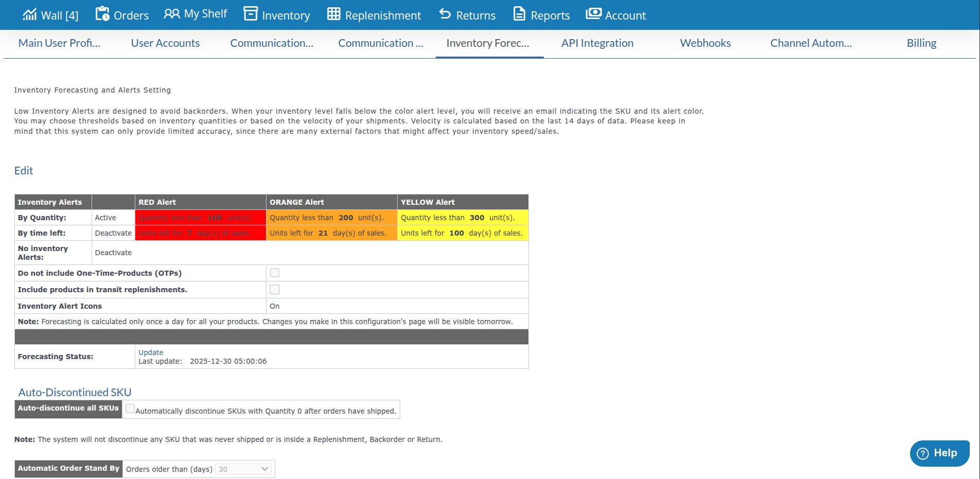Open the Help widget
The height and width of the screenshot is (479, 980).
click(939, 453)
